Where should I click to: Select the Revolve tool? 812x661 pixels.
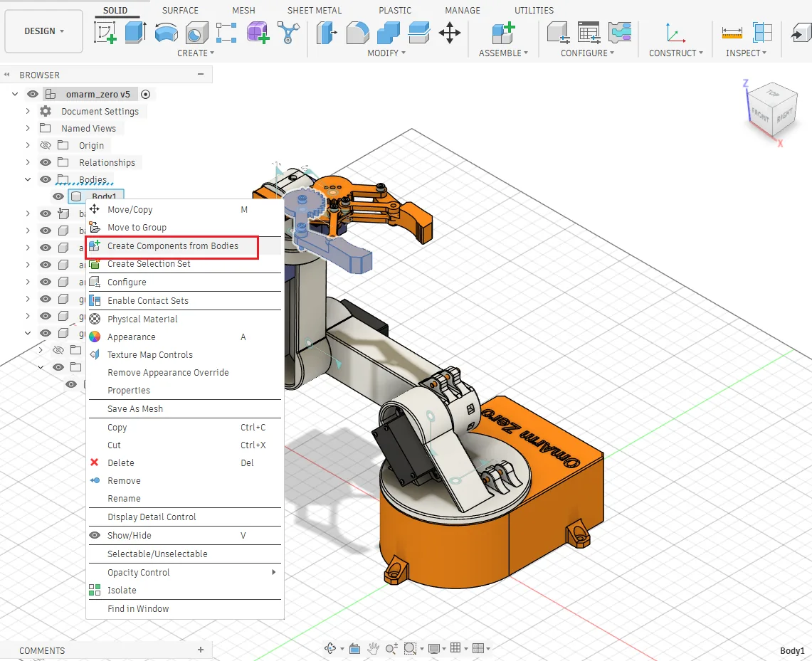coord(167,32)
